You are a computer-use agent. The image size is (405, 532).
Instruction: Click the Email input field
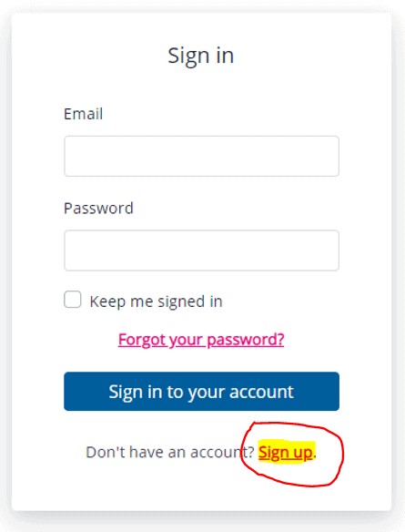[201, 156]
